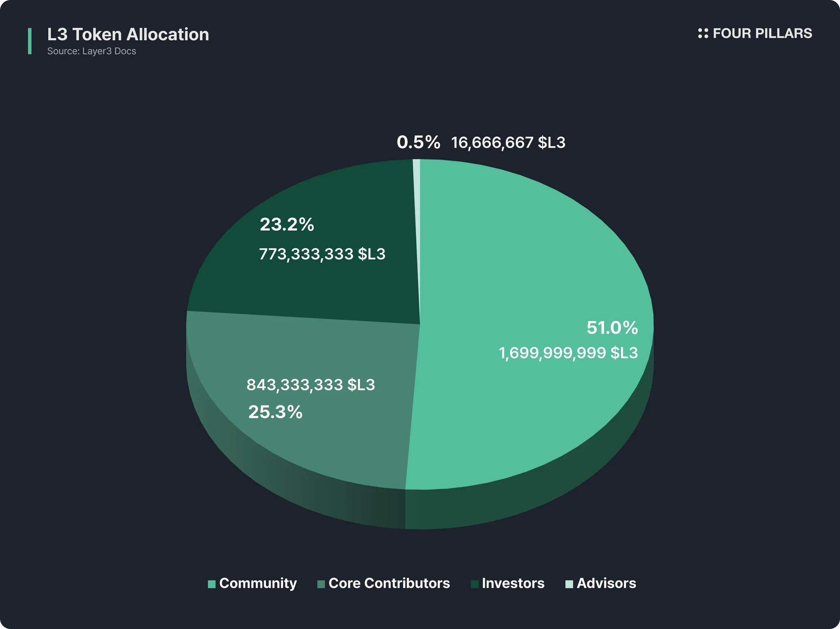This screenshot has height=629, width=840.
Task: Click the 0.5% Advisors percentage label
Action: 418,142
